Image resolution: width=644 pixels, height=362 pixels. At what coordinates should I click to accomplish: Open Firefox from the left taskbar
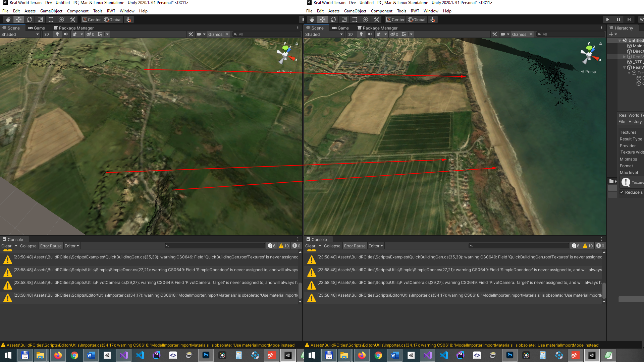(x=58, y=355)
